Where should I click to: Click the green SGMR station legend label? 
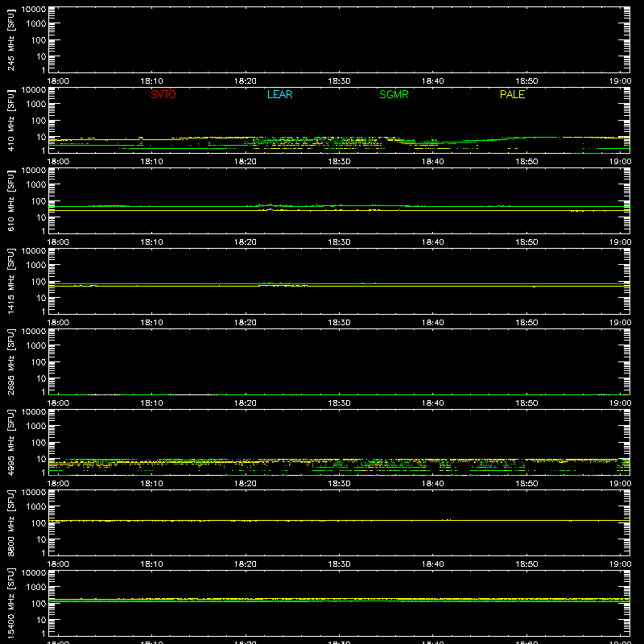point(394,94)
